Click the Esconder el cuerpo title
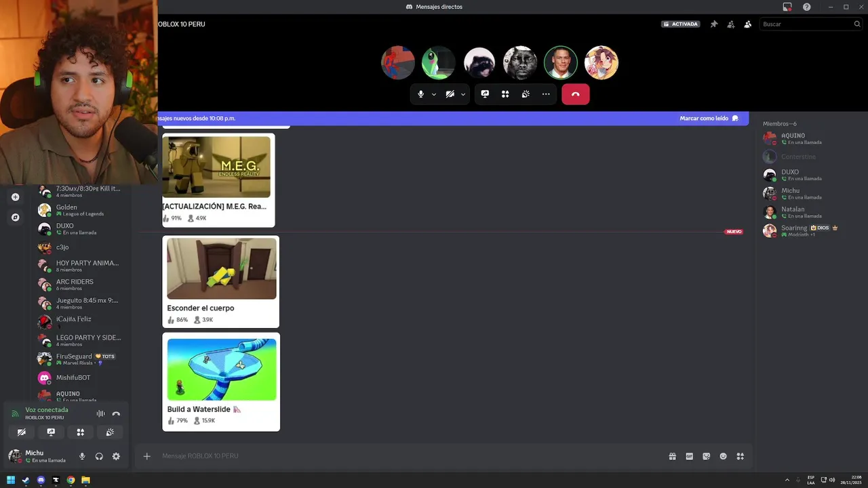The image size is (868, 488). [201, 308]
